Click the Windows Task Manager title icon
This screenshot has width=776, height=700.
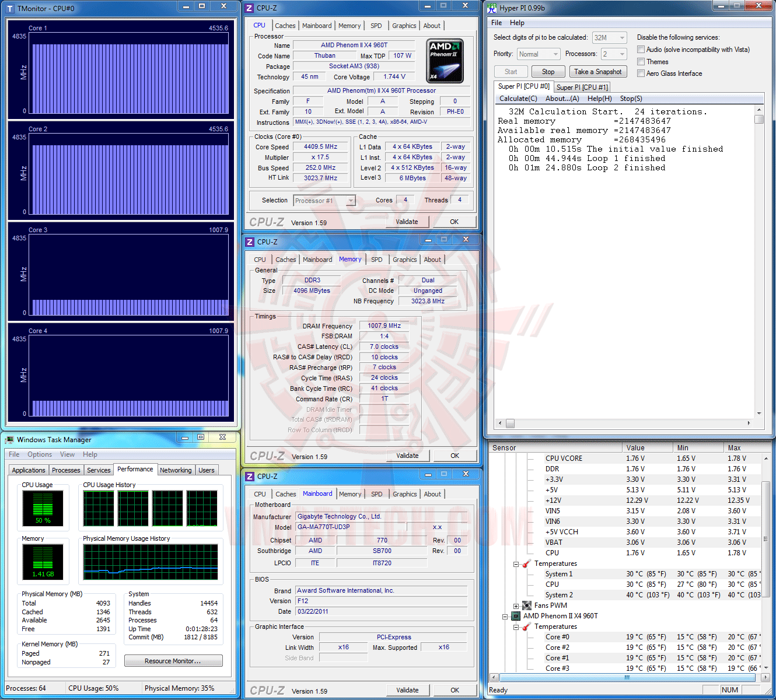pos(9,440)
